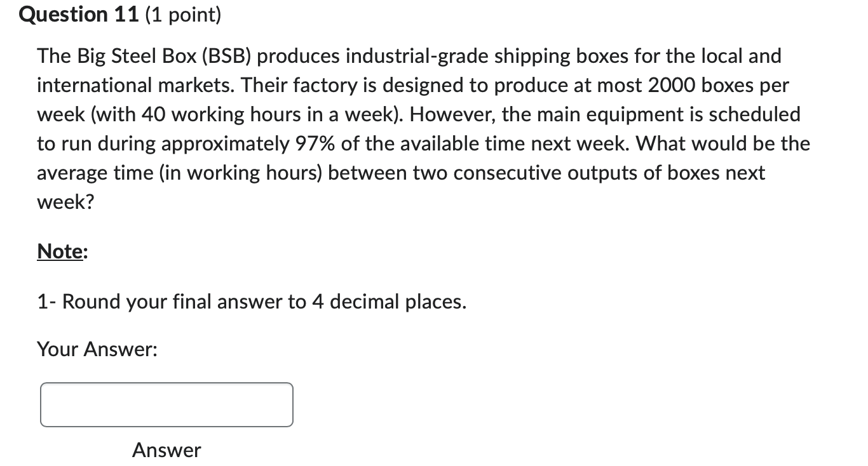Click the point value text beside Question 11
The height and width of the screenshot is (466, 868).
pos(184,15)
